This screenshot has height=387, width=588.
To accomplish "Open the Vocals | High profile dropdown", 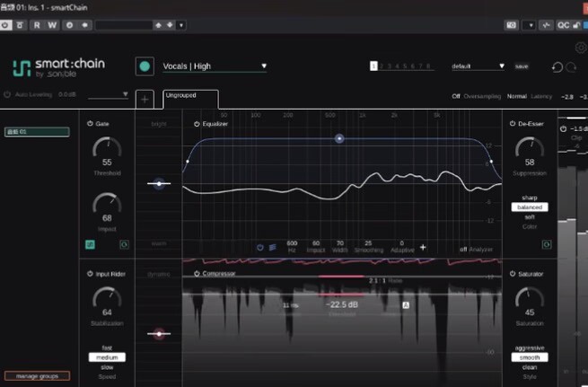I will [x=215, y=66].
